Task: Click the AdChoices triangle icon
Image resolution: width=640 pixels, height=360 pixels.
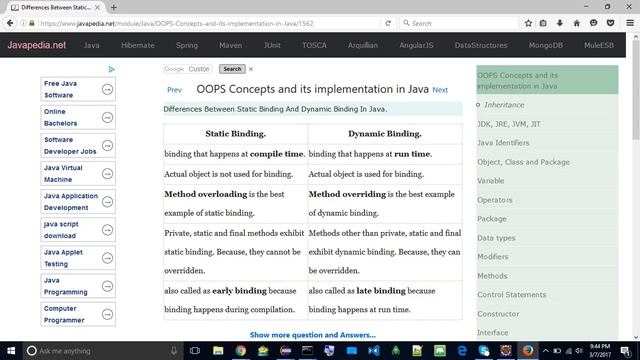Action: click(111, 69)
